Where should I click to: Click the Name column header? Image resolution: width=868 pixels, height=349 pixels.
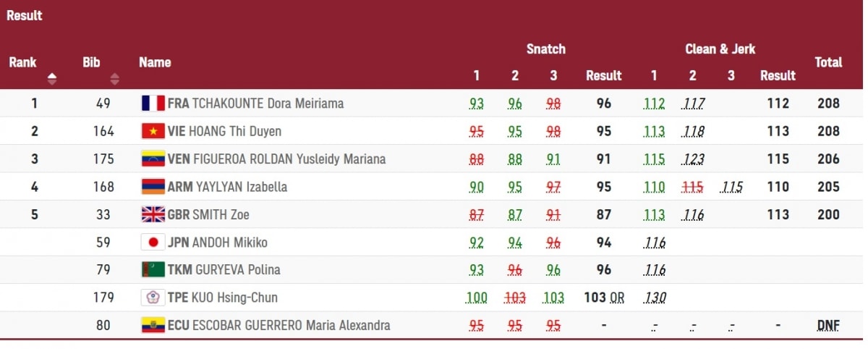(x=155, y=62)
